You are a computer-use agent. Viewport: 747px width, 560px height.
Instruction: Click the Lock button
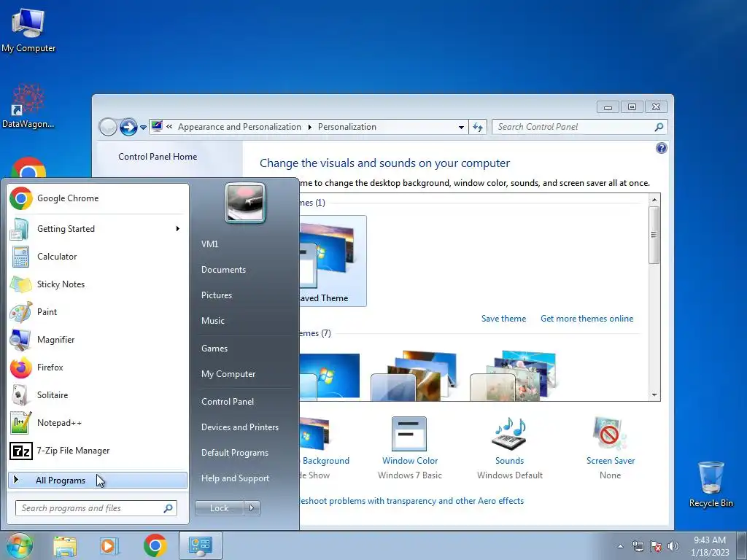(x=220, y=508)
